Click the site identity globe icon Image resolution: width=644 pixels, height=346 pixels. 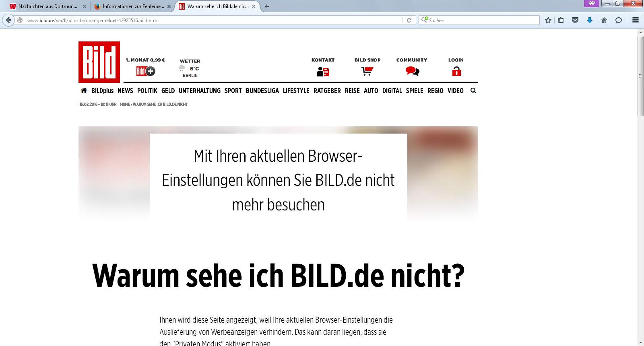click(20, 20)
